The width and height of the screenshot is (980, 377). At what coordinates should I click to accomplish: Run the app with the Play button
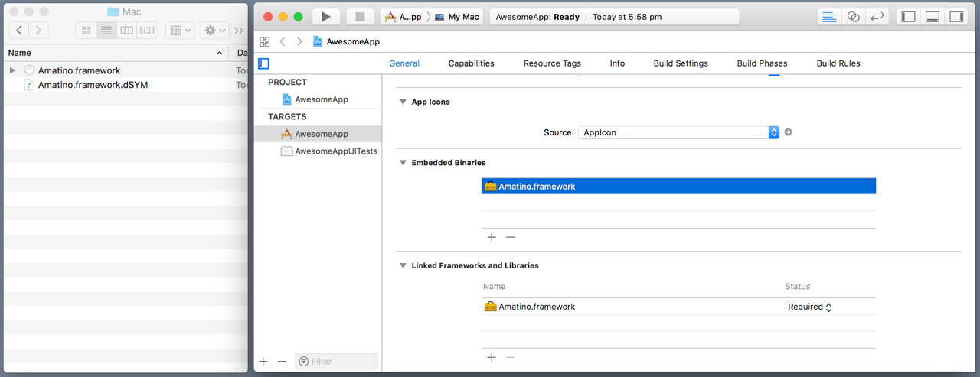click(x=325, y=17)
